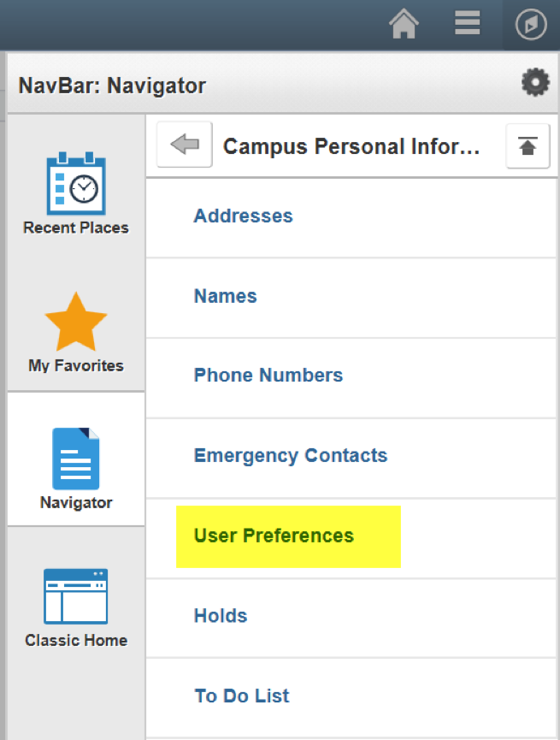Image resolution: width=560 pixels, height=740 pixels.
Task: Click Campus Personal Information folder title
Action: (x=351, y=147)
